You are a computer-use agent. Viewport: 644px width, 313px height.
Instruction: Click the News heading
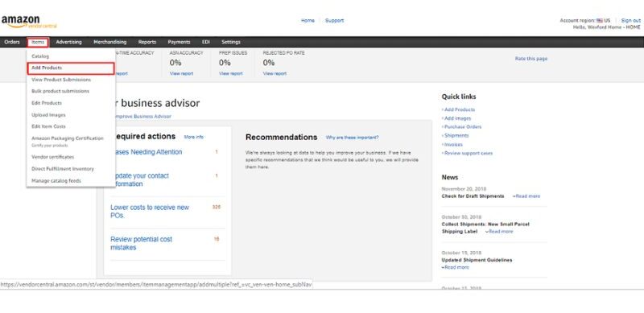coord(450,178)
